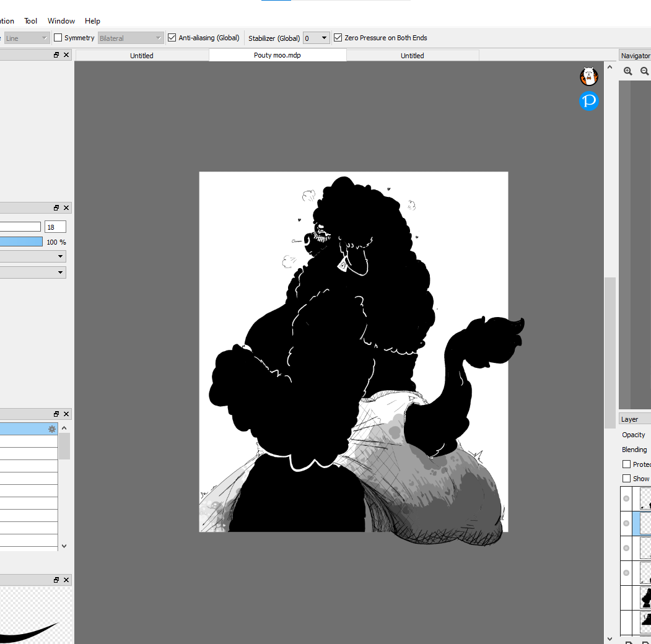Hide the top layer using its visibility dot
This screenshot has height=644, width=651.
click(626, 498)
